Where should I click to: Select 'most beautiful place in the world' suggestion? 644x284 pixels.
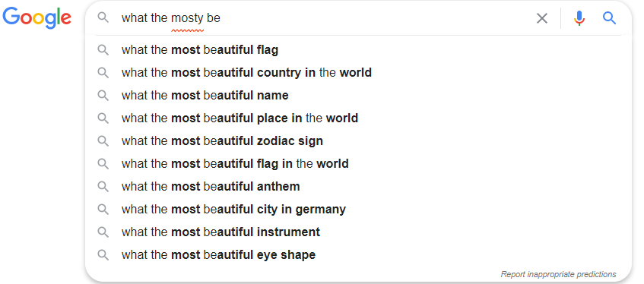pyautogui.click(x=358, y=118)
